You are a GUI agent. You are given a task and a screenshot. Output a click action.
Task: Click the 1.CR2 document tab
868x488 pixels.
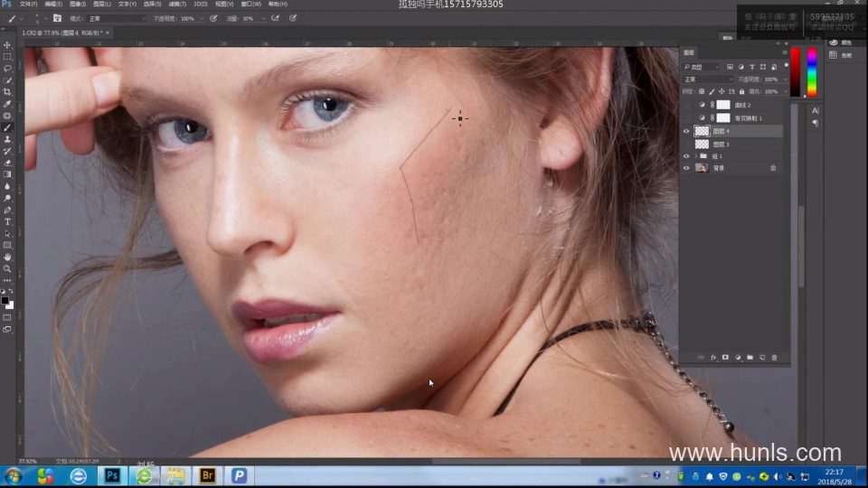coord(50,33)
